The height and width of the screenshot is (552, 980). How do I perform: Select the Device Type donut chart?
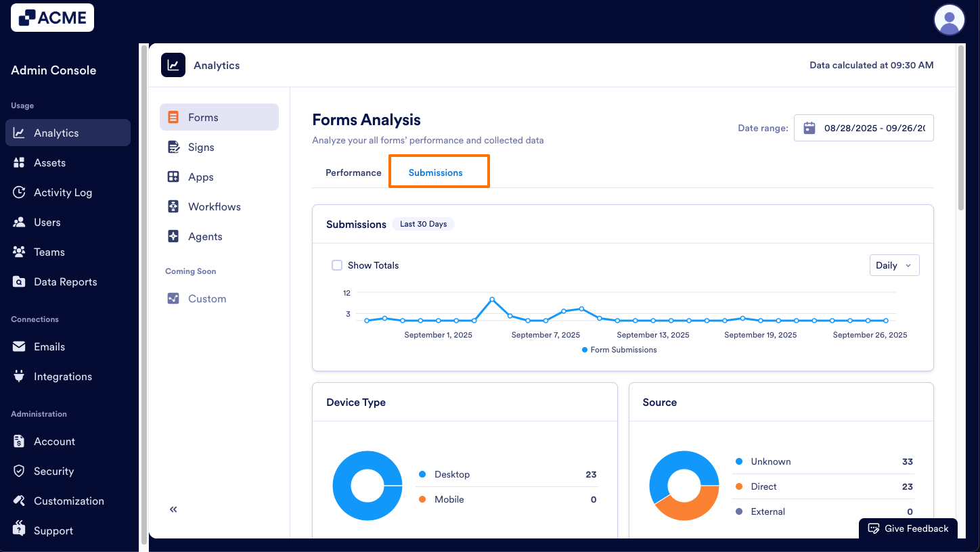367,486
